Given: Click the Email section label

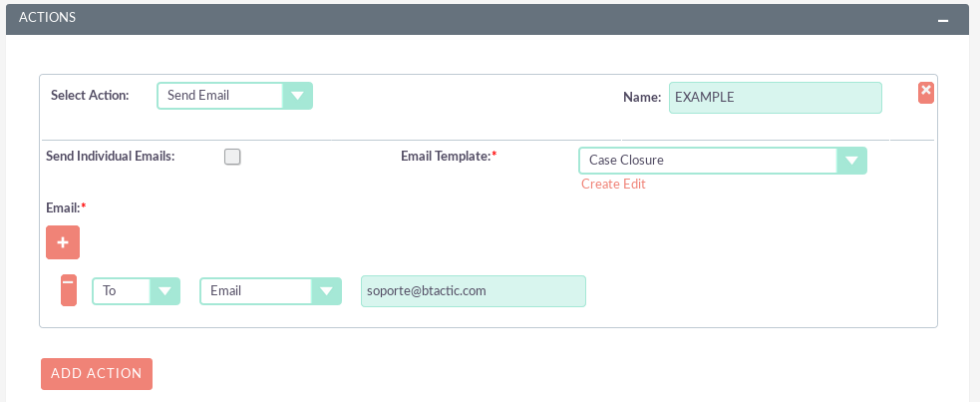Looking at the screenshot, I should pos(62,207).
